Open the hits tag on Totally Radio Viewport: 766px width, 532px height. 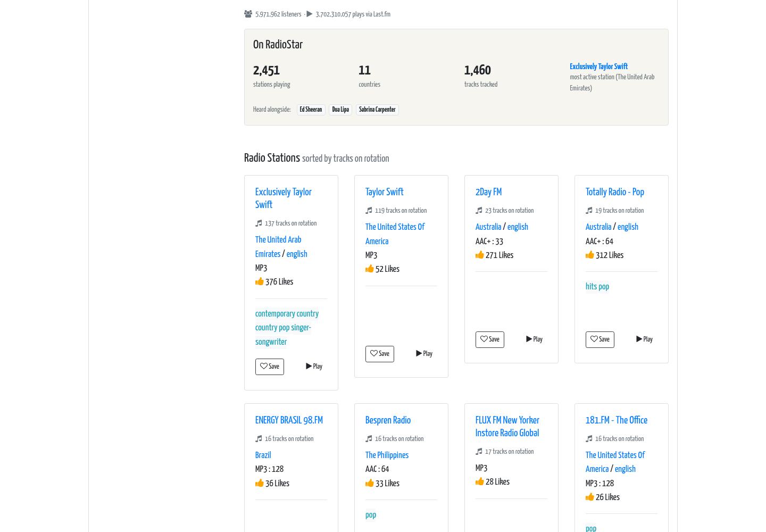click(x=591, y=286)
